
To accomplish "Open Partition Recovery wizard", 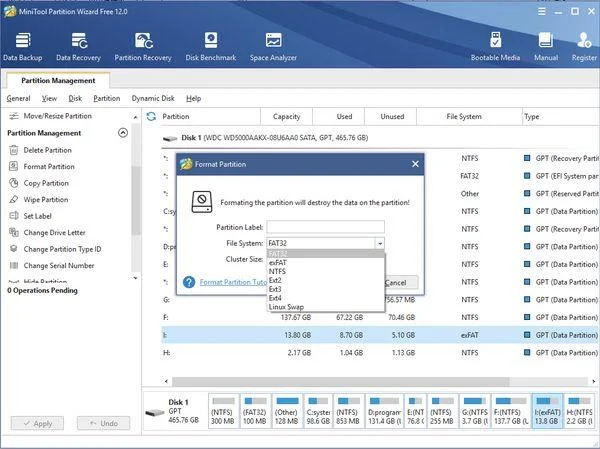I will (143, 47).
